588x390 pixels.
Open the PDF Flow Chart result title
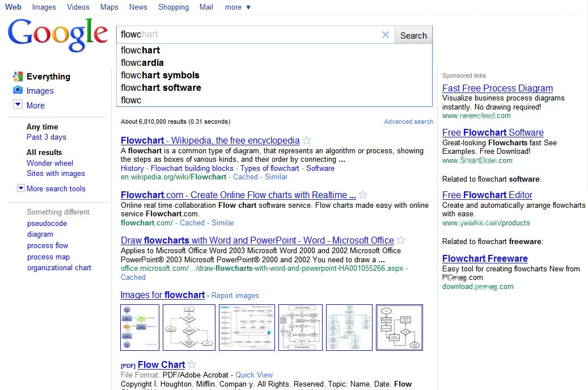[161, 364]
